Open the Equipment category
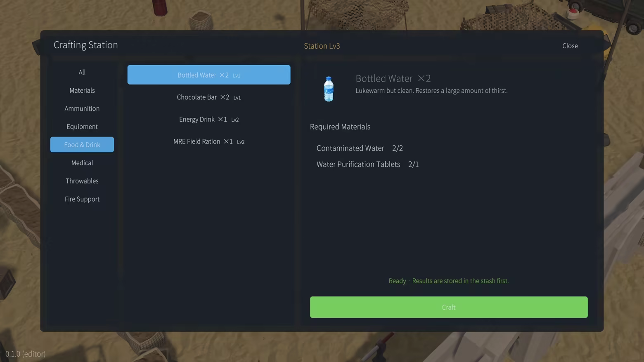 (x=82, y=127)
